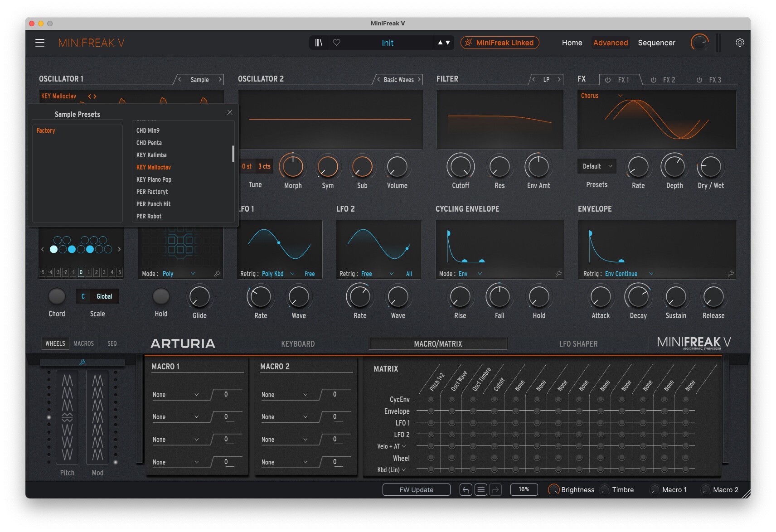Toggle FX 2 power button
776x532 pixels.
(654, 80)
